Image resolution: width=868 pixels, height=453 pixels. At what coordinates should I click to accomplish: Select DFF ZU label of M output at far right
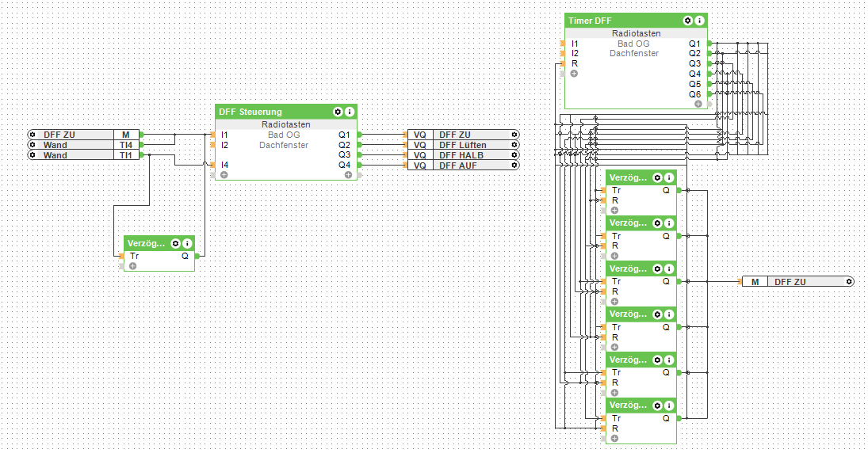coord(790,281)
